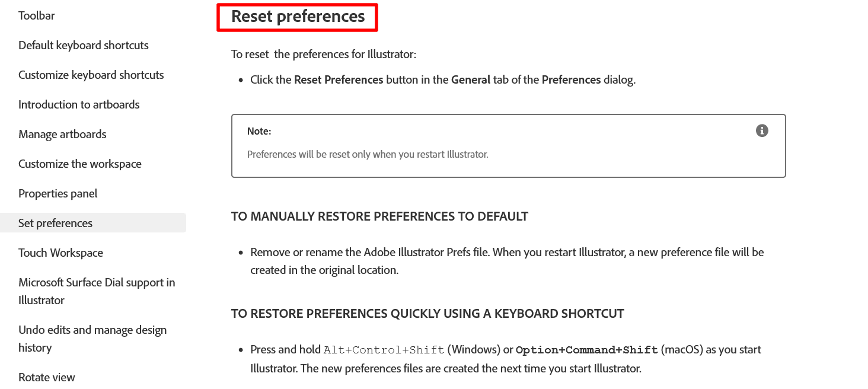This screenshot has width=868, height=389.
Task: Click the restart Illustrator note text
Action: click(x=368, y=154)
